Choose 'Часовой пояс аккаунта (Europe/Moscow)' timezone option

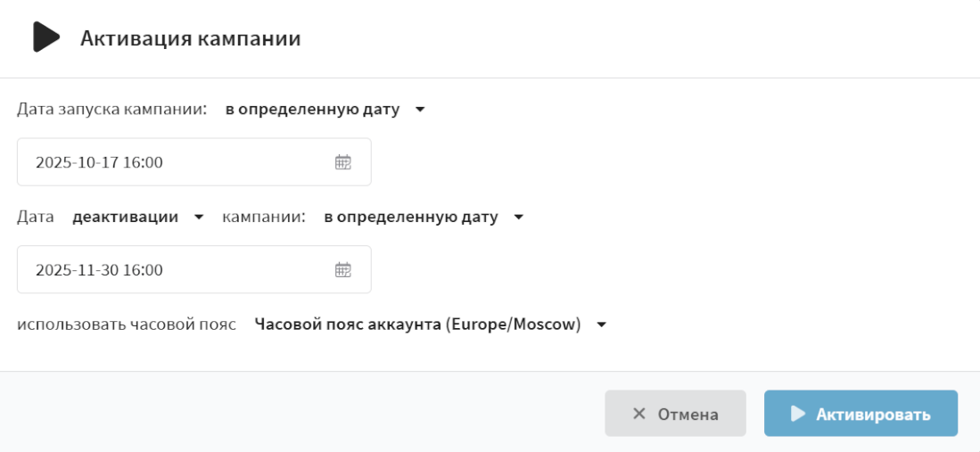417,325
